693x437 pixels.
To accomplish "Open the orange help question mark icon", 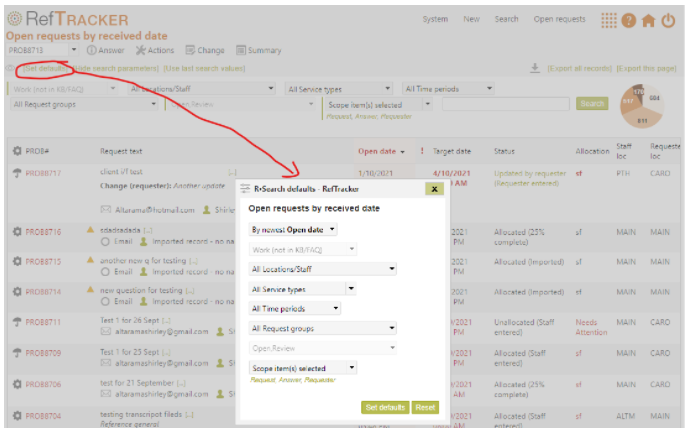I will click(628, 20).
